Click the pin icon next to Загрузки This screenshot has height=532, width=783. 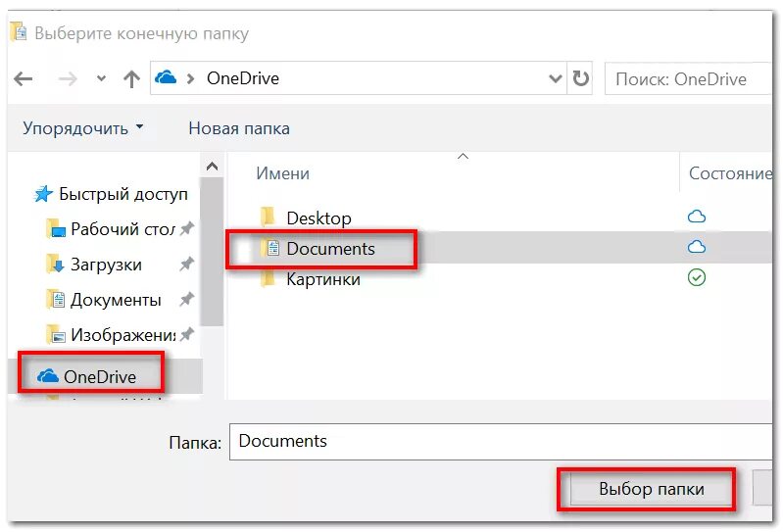coord(187,264)
